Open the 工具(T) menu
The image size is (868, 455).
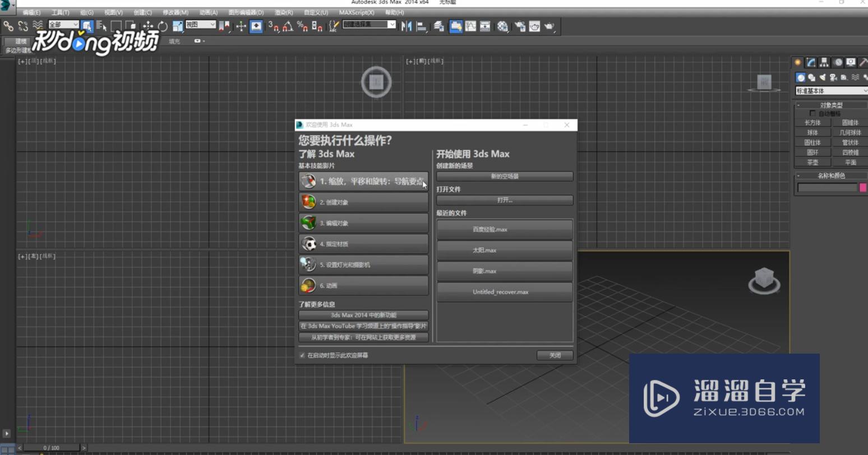(x=61, y=12)
